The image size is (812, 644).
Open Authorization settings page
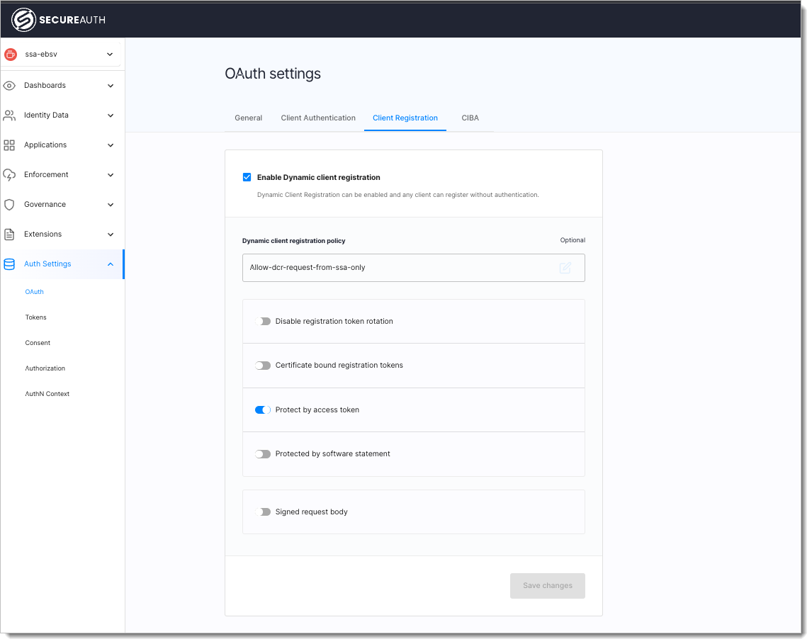point(45,368)
